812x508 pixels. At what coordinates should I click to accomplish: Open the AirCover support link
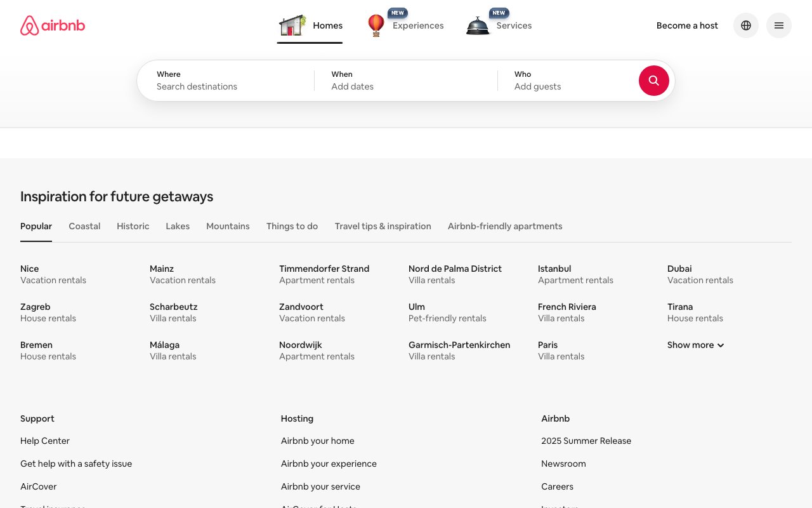(39, 486)
